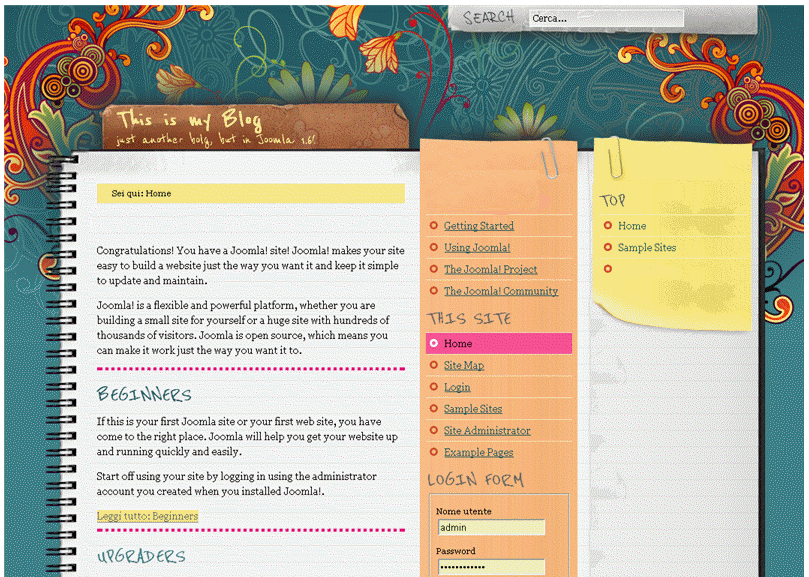Visit The Joomla! Community link
809x577 pixels.
click(501, 291)
